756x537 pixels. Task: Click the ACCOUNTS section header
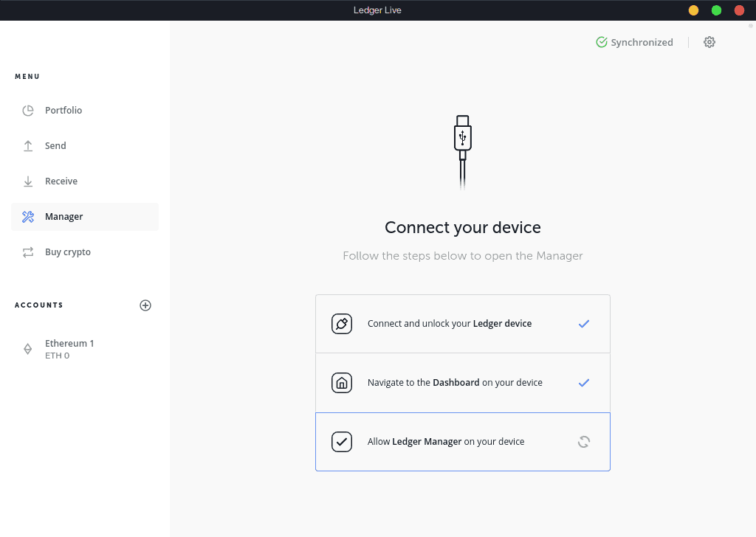coord(39,305)
